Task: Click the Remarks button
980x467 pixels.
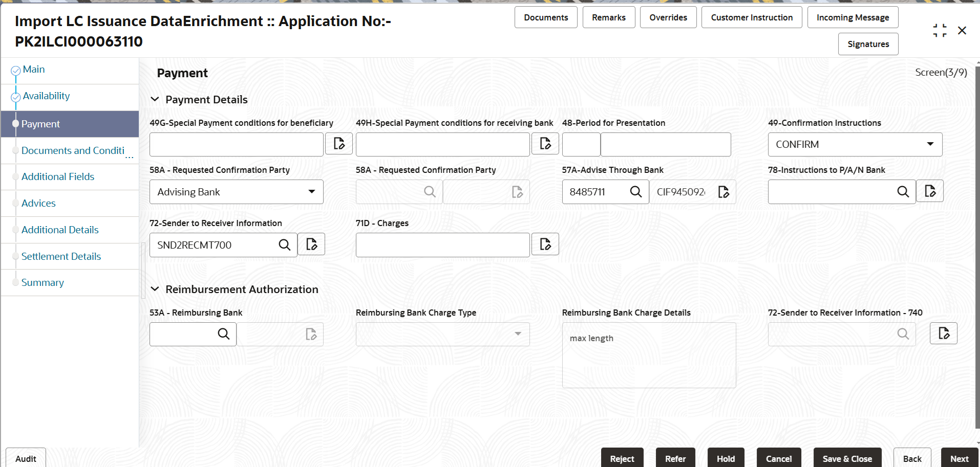Action: [609, 17]
